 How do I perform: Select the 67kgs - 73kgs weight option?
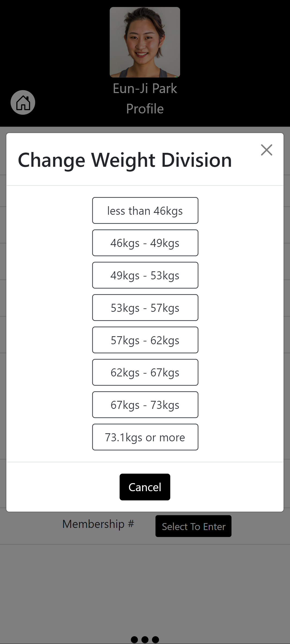click(145, 405)
